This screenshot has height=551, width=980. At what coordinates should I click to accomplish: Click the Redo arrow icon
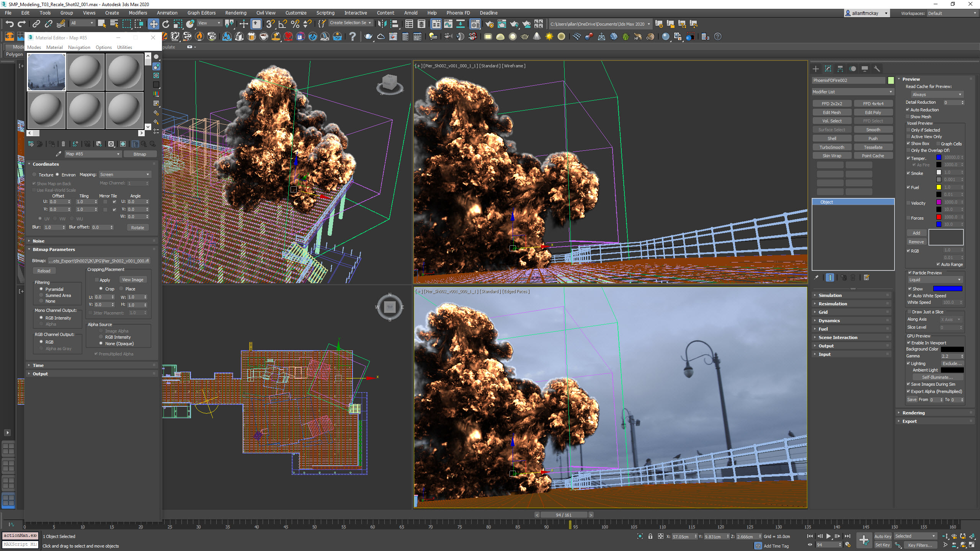22,24
